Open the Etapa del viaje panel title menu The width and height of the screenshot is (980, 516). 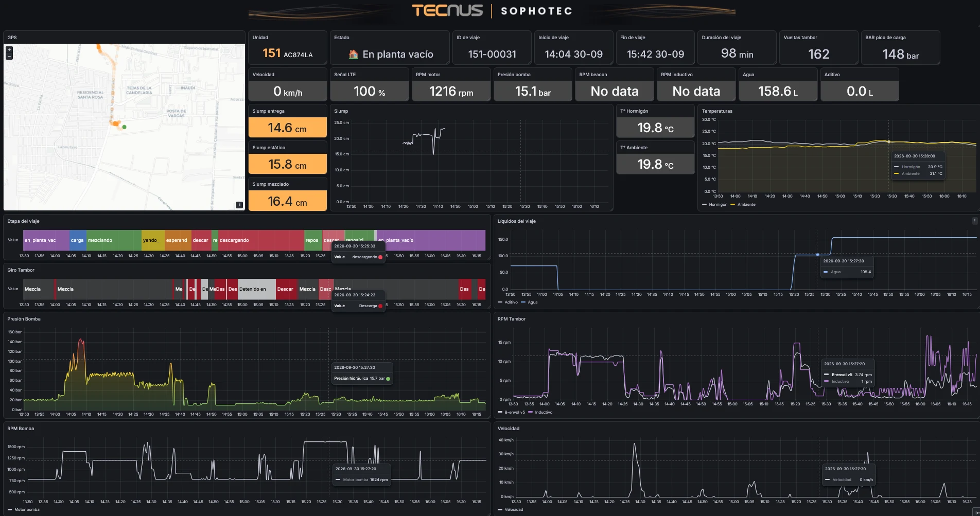(23, 221)
